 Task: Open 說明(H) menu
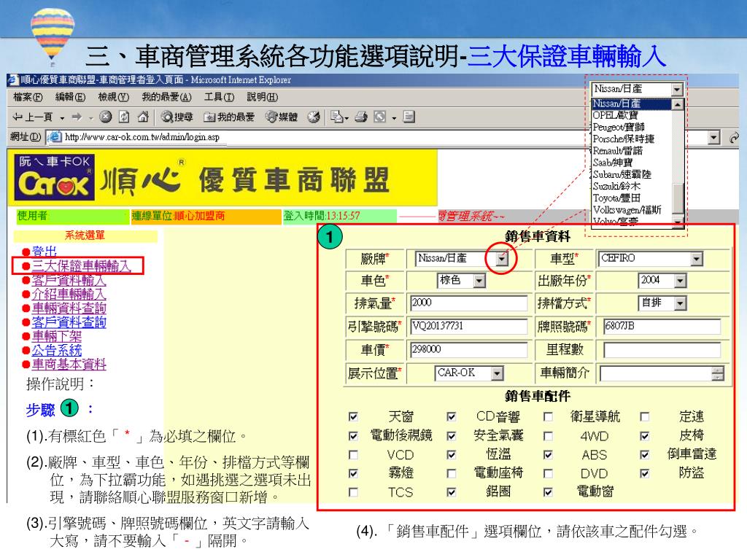point(262,97)
